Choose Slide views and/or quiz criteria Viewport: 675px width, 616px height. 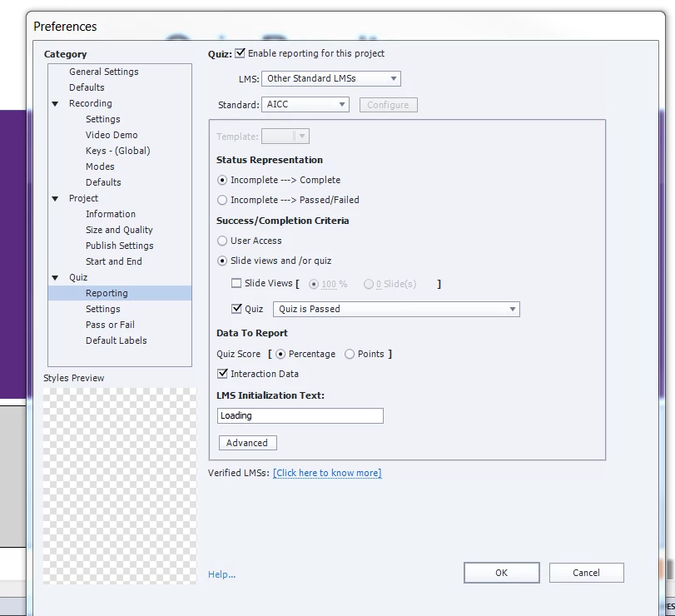222,261
